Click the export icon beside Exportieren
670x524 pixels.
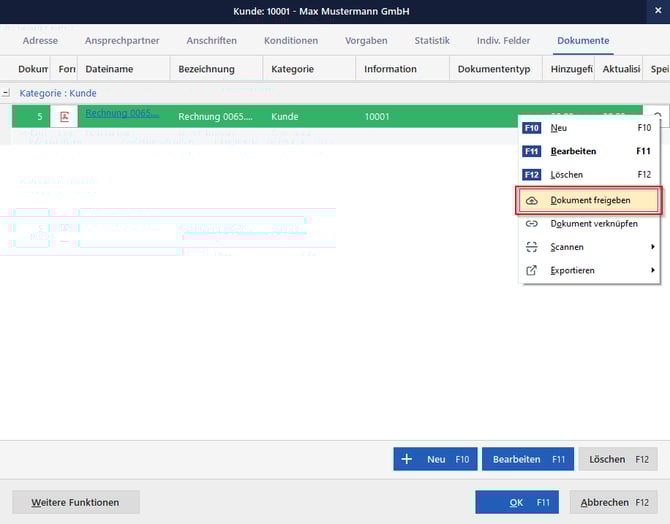[532, 270]
